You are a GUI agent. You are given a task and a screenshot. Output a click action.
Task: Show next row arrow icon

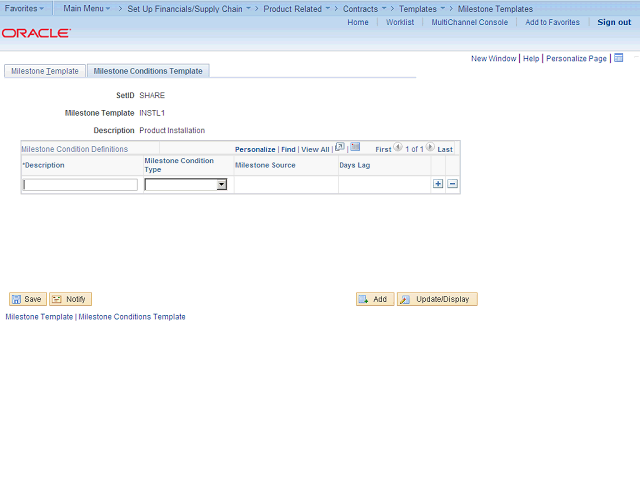click(x=430, y=147)
